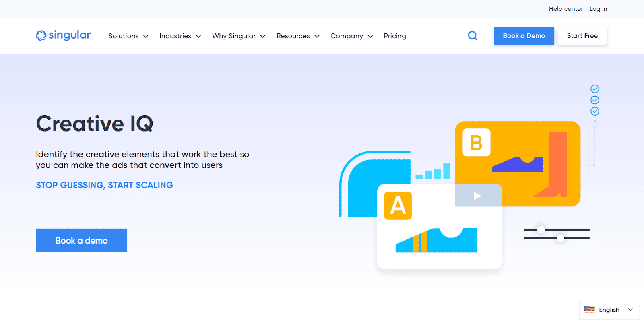Click the orange A variant badge
This screenshot has width=644, height=322.
coord(398,206)
